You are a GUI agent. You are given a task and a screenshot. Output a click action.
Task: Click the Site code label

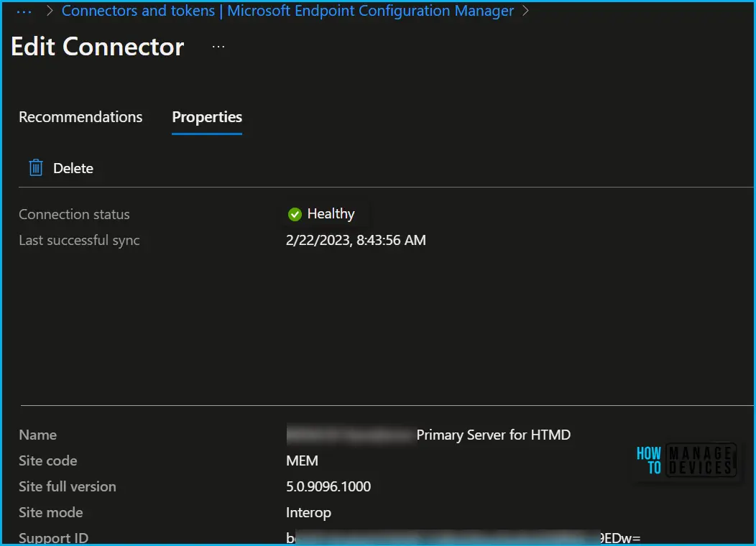(x=47, y=461)
